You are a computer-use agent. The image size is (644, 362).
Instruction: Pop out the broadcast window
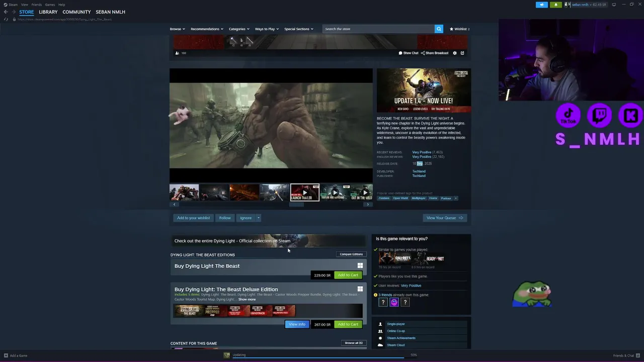point(462,53)
